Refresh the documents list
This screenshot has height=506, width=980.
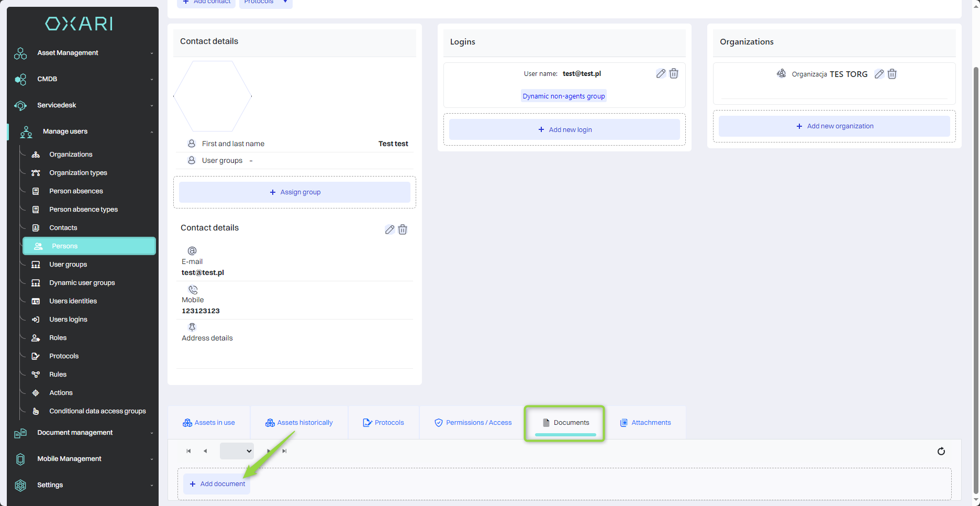point(941,451)
